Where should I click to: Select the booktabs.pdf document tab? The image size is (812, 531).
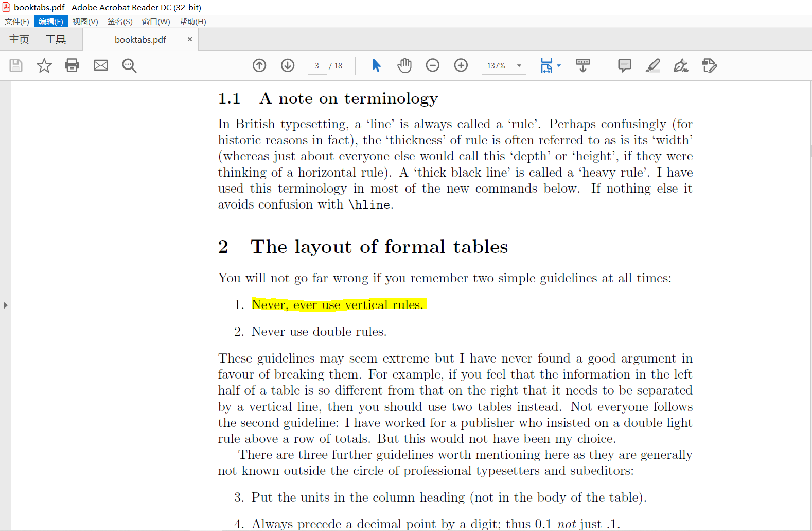[140, 40]
